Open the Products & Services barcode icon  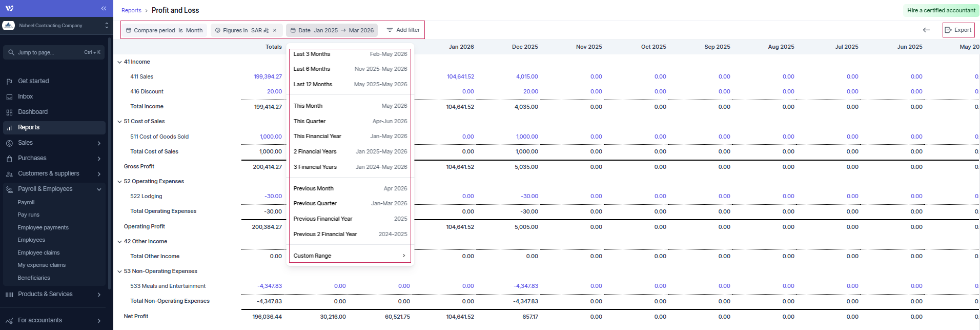9,295
